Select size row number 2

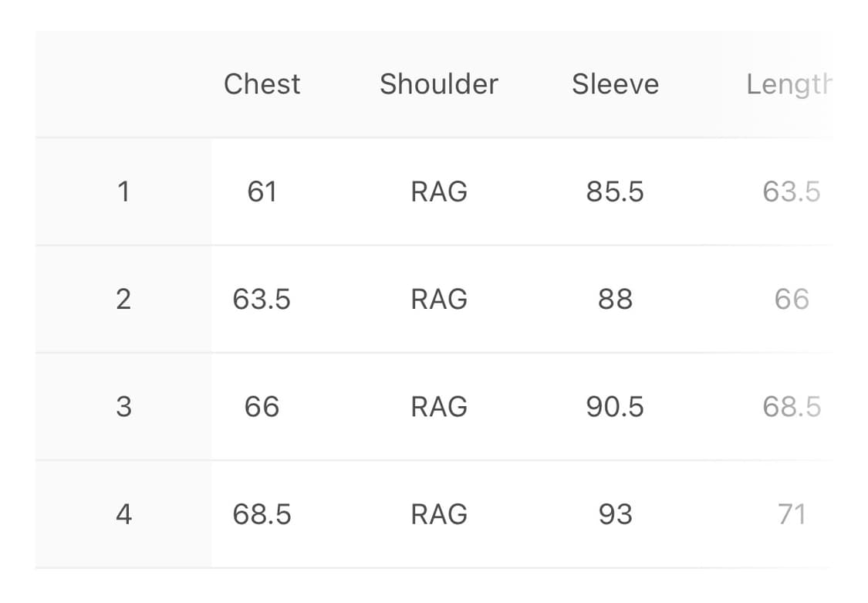(x=123, y=299)
